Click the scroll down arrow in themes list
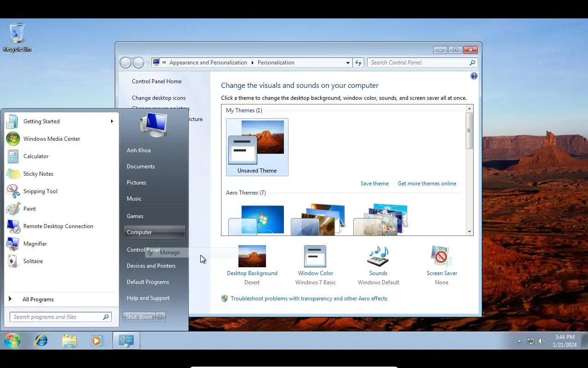 coord(469,232)
